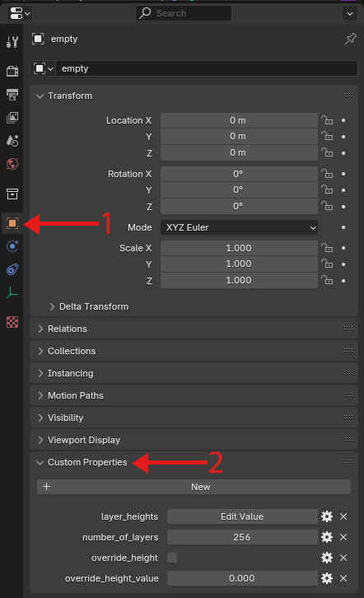Image resolution: width=364 pixels, height=598 pixels.
Task: Animate Location X with its keyframe dot
Action: tap(343, 120)
